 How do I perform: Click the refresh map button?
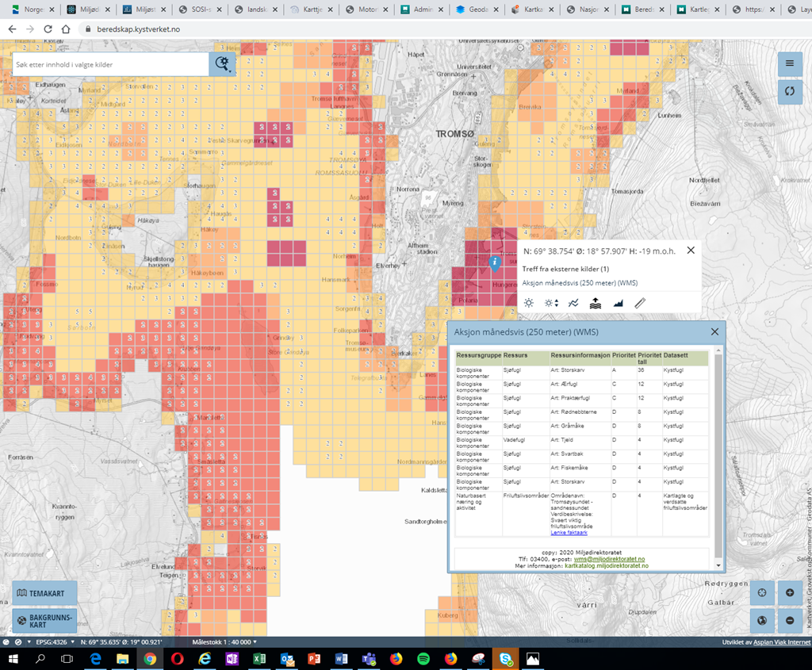coord(789,91)
